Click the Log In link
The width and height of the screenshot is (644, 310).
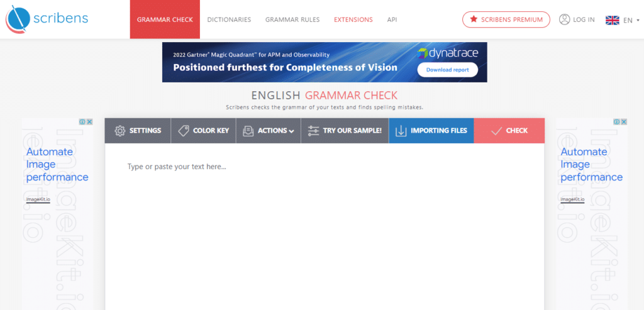coord(584,19)
